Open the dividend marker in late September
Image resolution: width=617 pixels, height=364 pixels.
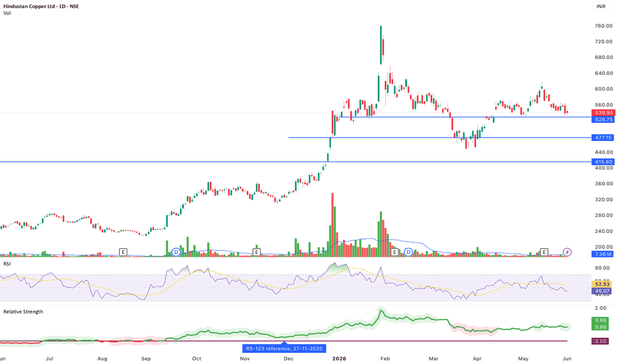pos(176,252)
